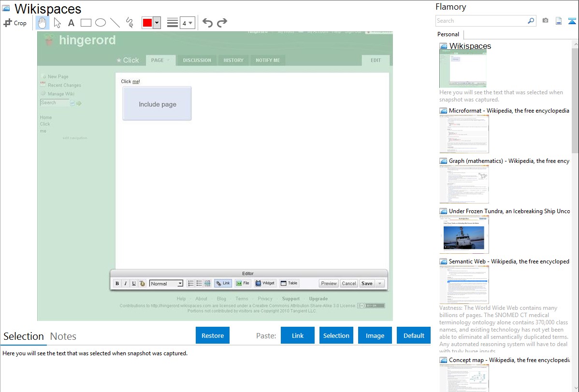The height and width of the screenshot is (392, 579).
Task: Open the Under Frozen Tundra snapshot thumbnail
Action: click(x=464, y=234)
